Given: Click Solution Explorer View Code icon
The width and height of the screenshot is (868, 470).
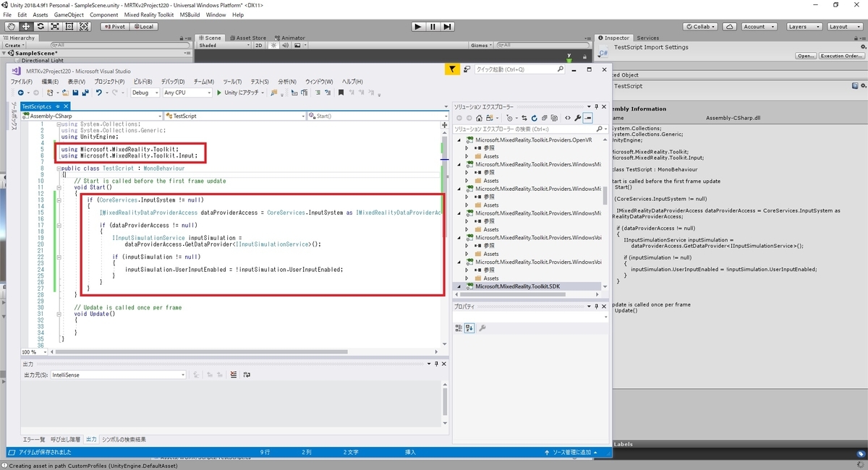Looking at the screenshot, I should [x=568, y=118].
